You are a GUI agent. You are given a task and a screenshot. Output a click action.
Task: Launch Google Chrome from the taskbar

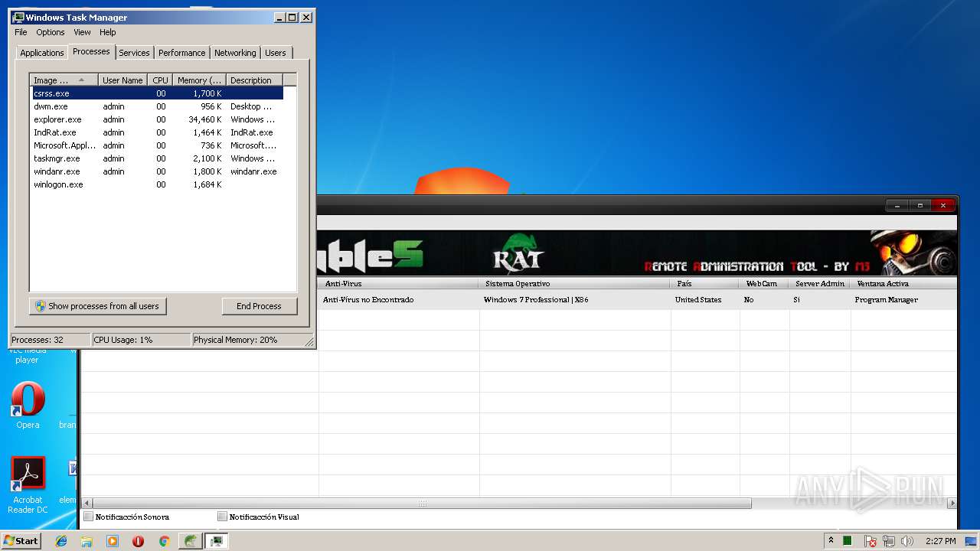point(164,541)
